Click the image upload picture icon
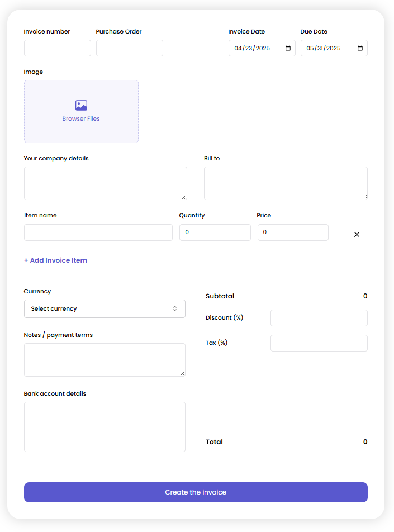Screen dimensions: 394x532 (x=81, y=105)
